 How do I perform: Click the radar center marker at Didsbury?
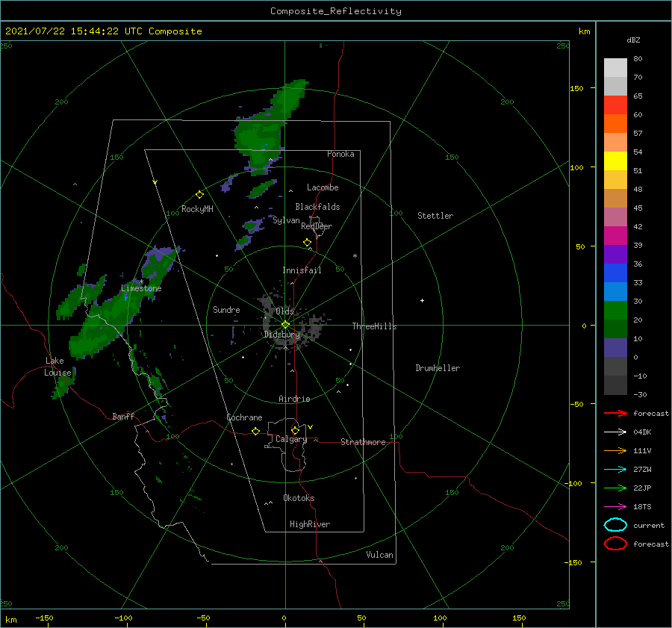tap(285, 325)
